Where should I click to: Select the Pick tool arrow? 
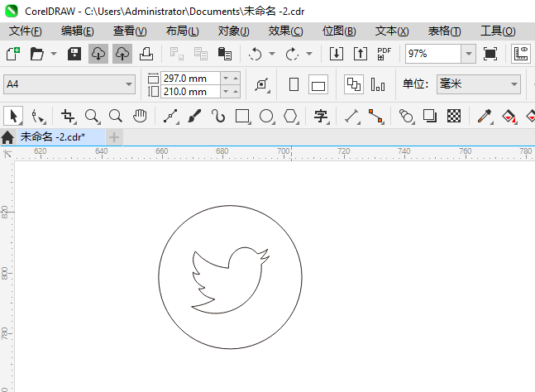[13, 116]
